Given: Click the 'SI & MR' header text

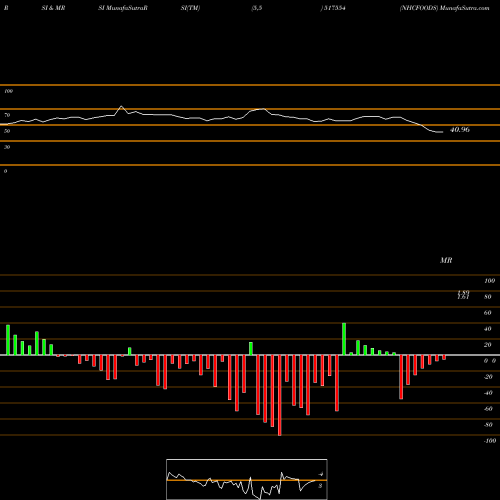Looking at the screenshot, I should pos(53,8).
